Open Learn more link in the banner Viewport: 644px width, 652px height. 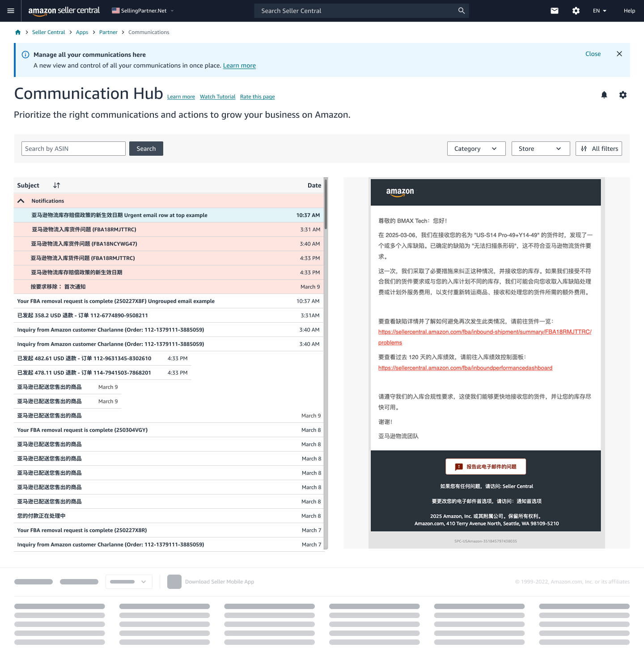coord(239,65)
